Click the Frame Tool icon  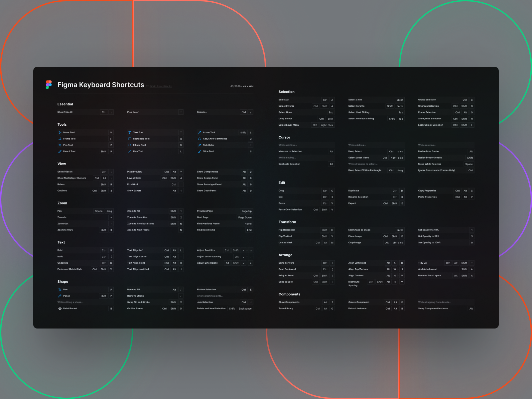click(x=60, y=139)
